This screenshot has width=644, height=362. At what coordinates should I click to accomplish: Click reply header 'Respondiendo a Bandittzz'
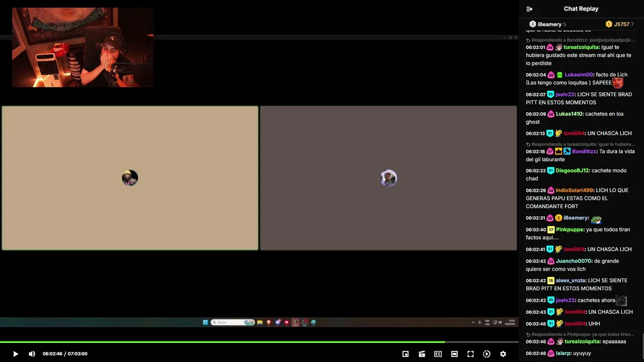(x=581, y=40)
